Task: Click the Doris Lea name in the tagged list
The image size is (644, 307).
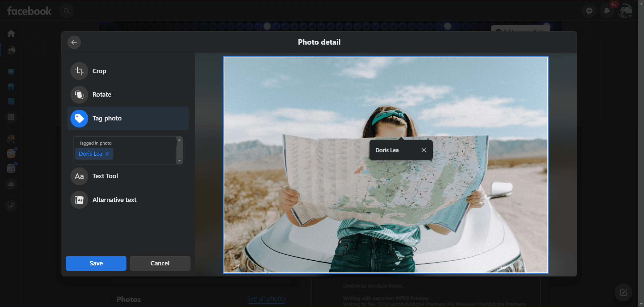Action: pyautogui.click(x=90, y=154)
